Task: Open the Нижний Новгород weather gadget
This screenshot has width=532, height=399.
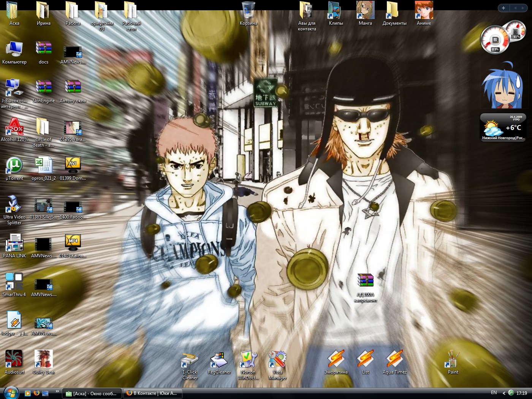Action: [503, 127]
